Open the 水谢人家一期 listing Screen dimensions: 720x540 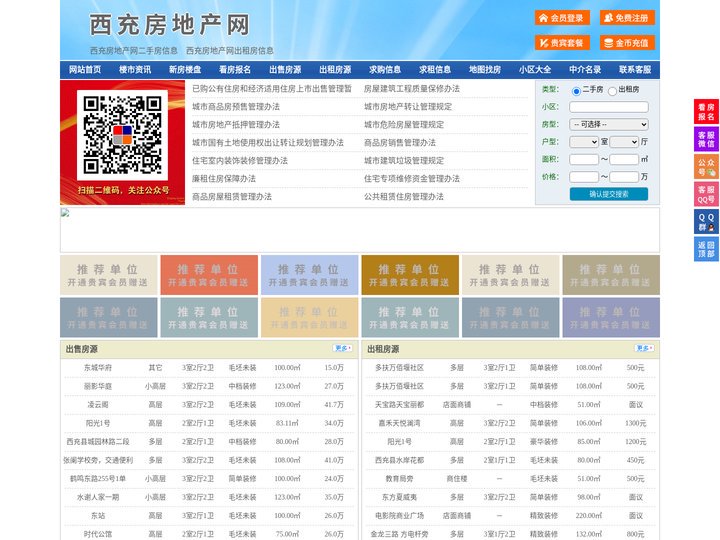click(x=98, y=497)
